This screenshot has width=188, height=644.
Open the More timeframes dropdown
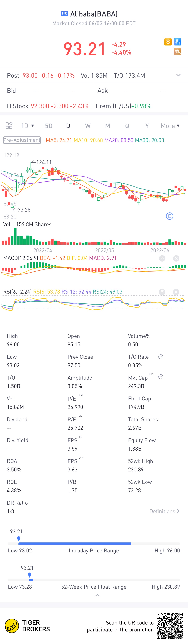pyautogui.click(x=170, y=126)
